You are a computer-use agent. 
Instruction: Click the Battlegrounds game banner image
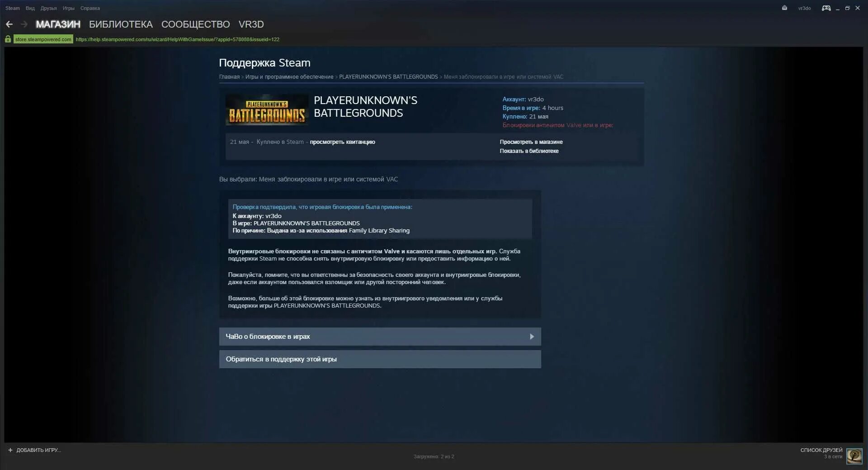267,109
